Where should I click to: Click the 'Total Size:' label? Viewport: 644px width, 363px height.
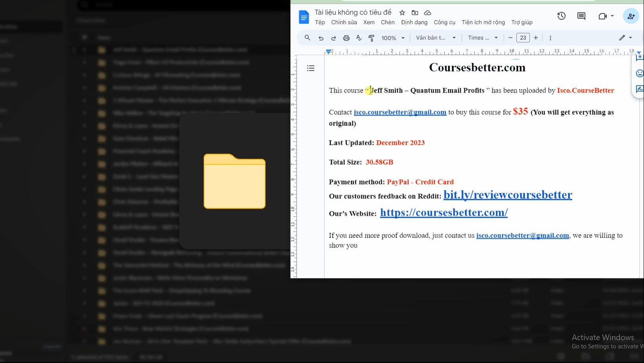click(345, 162)
